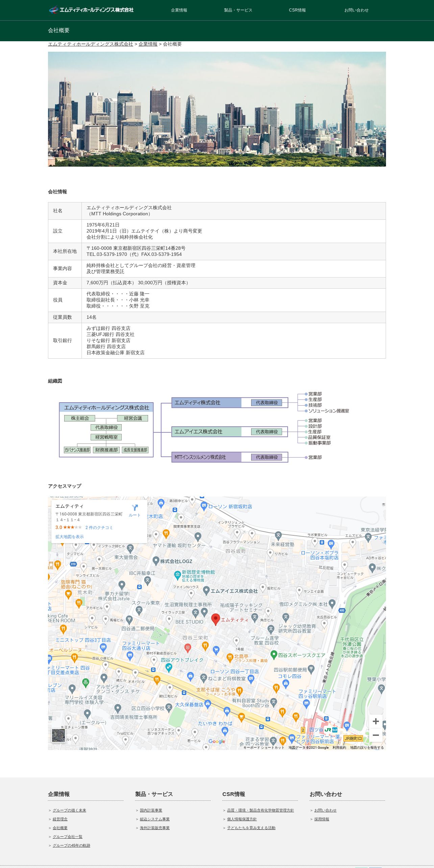Click the 雪印メグミルク 本社 marker
434x868 pixels.
pos(332,603)
